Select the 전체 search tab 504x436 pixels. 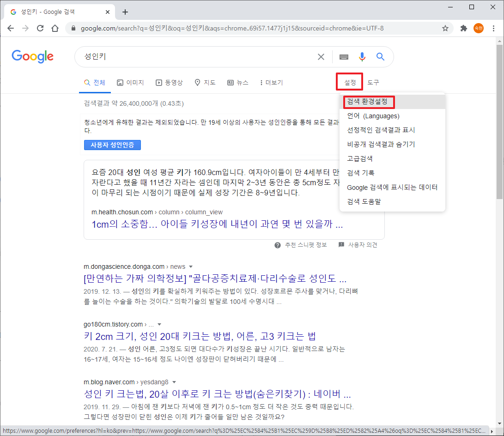click(x=95, y=83)
